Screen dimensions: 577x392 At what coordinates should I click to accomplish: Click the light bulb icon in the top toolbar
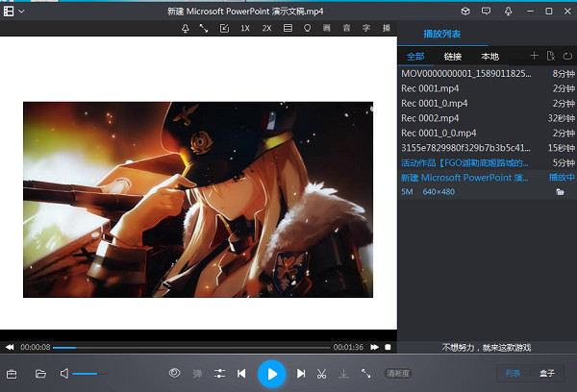point(308,28)
